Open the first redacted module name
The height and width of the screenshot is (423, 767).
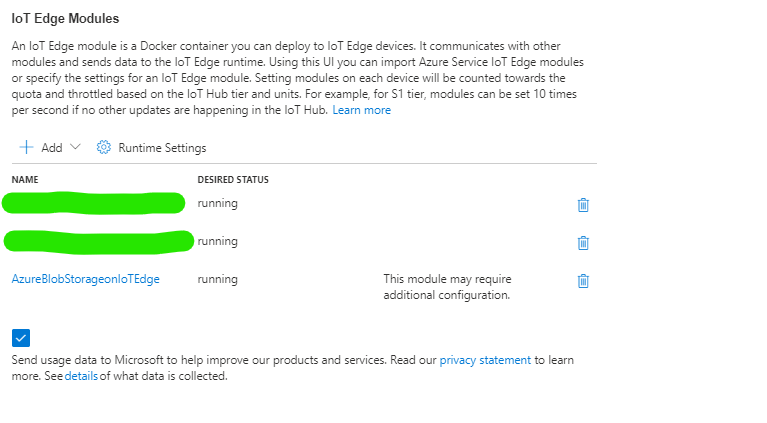coord(95,203)
